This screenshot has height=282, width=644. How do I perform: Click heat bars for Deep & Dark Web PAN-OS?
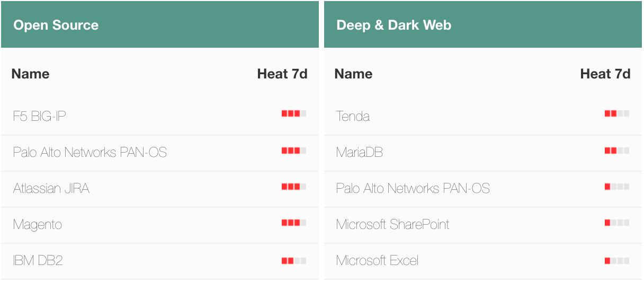617,187
